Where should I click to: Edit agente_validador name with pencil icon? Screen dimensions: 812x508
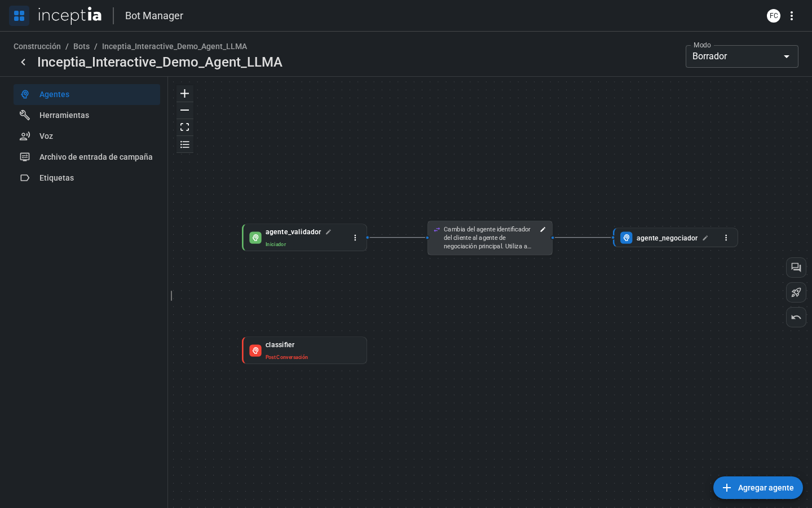click(328, 232)
